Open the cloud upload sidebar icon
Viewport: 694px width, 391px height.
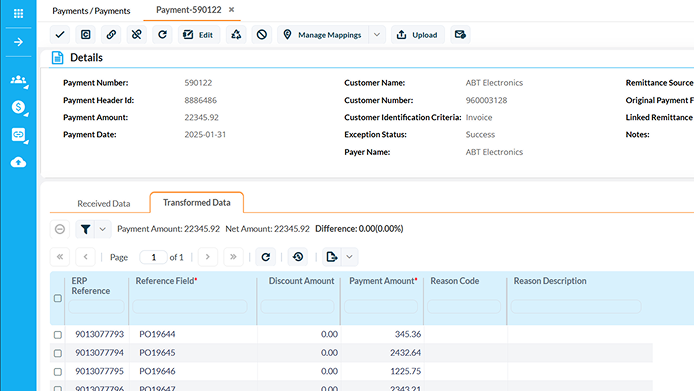coord(18,162)
